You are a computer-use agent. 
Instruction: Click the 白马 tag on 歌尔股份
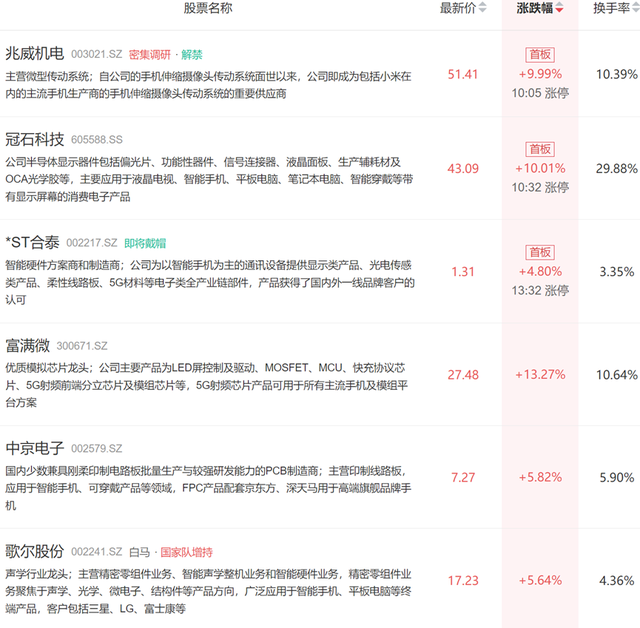click(140, 553)
